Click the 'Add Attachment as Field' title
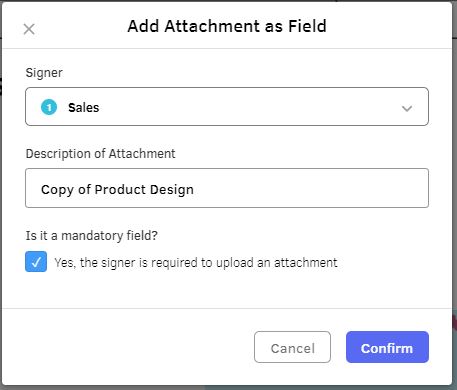The width and height of the screenshot is (457, 390). pos(227,26)
